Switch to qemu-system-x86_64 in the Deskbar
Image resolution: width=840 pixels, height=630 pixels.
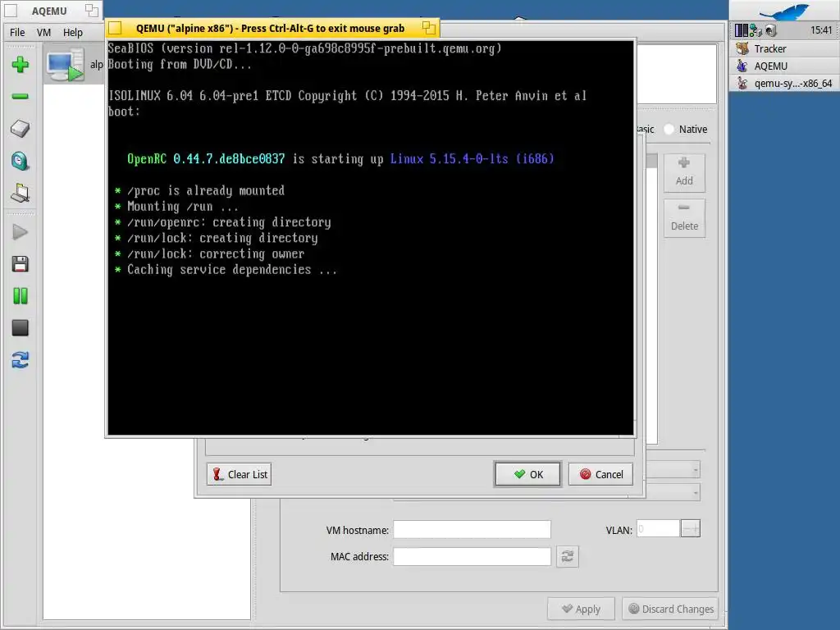point(783,83)
